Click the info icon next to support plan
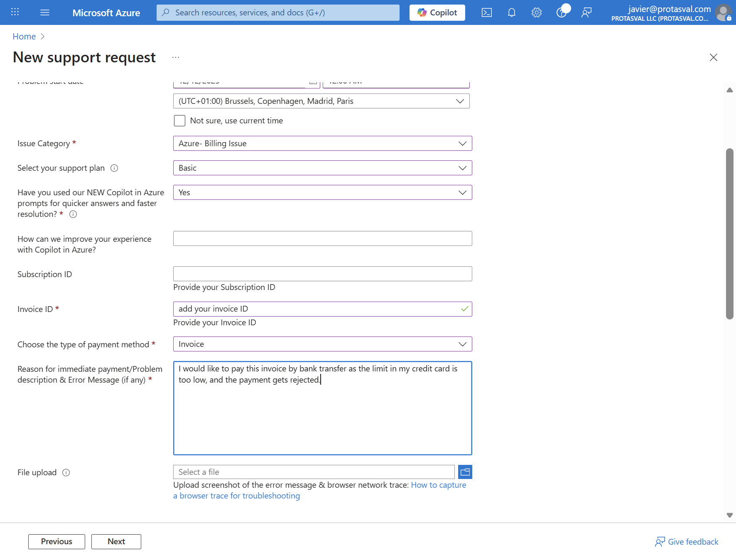 coord(114,168)
